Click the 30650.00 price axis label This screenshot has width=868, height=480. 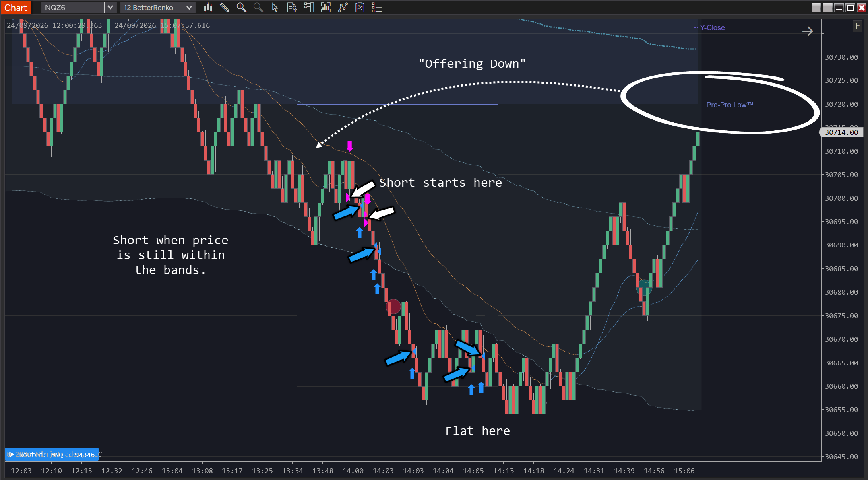[x=841, y=433]
